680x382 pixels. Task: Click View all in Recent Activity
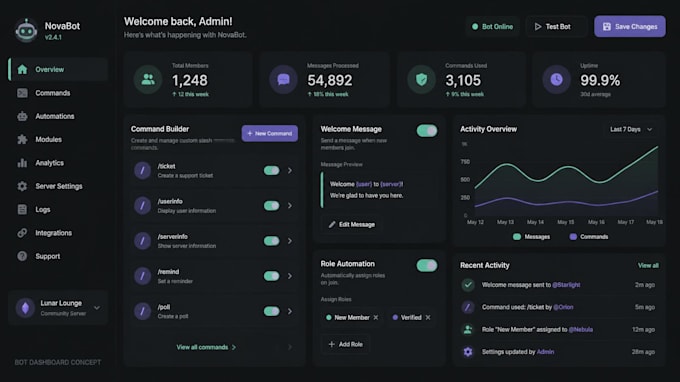click(648, 265)
